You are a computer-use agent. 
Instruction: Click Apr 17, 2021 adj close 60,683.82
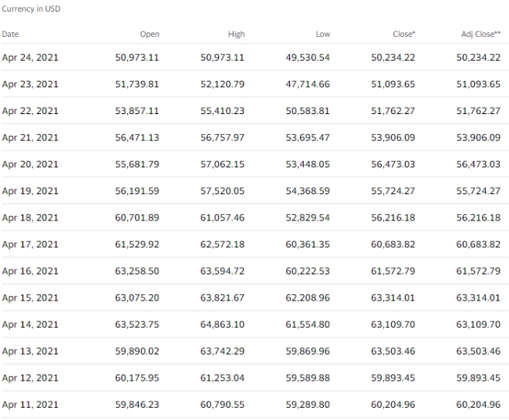pos(479,244)
